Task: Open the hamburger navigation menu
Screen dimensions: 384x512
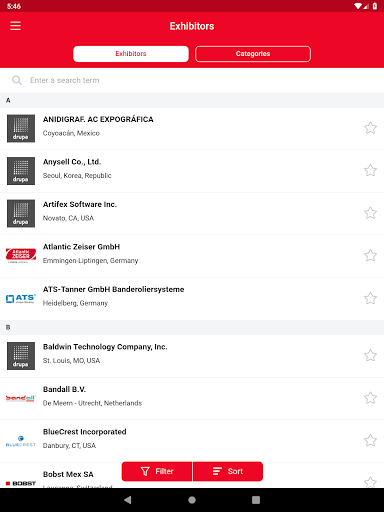Action: coord(15,26)
